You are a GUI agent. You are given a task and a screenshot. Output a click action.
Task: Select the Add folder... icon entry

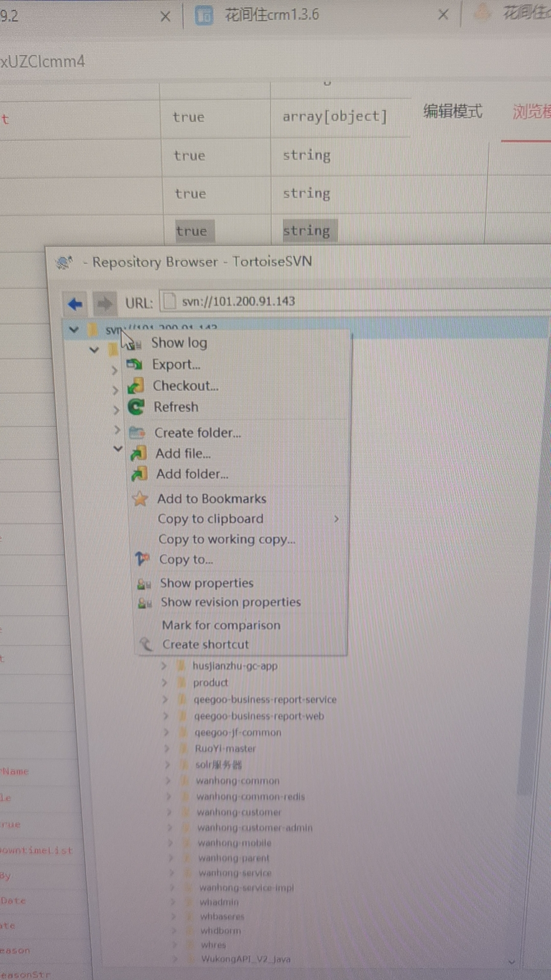pos(139,474)
